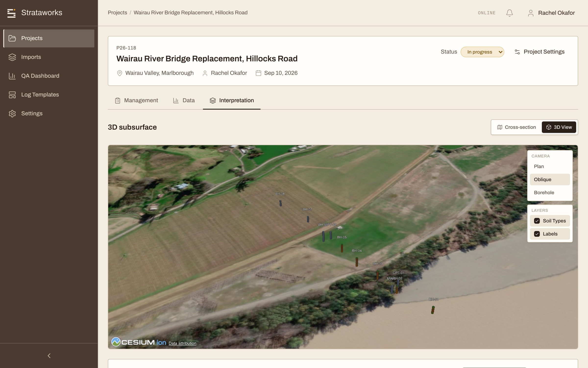The height and width of the screenshot is (368, 588).
Task: Click the person icon before the project owner name
Action: 205,73
